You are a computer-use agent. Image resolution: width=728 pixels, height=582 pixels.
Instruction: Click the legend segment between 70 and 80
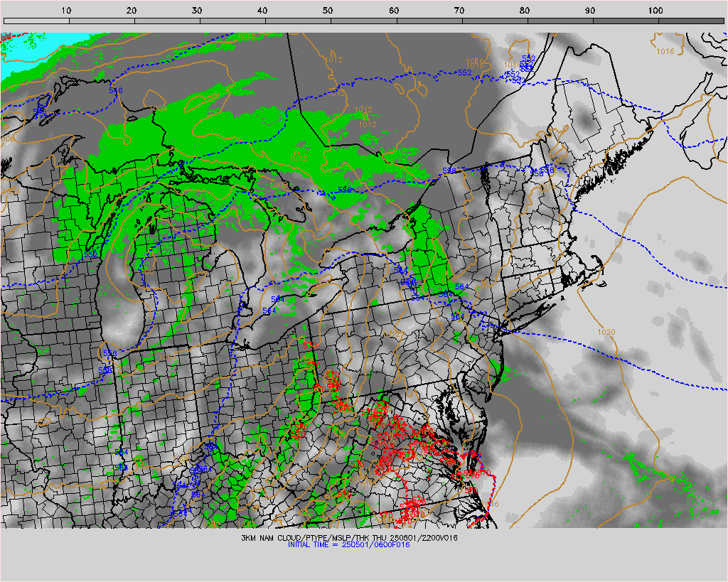point(495,21)
